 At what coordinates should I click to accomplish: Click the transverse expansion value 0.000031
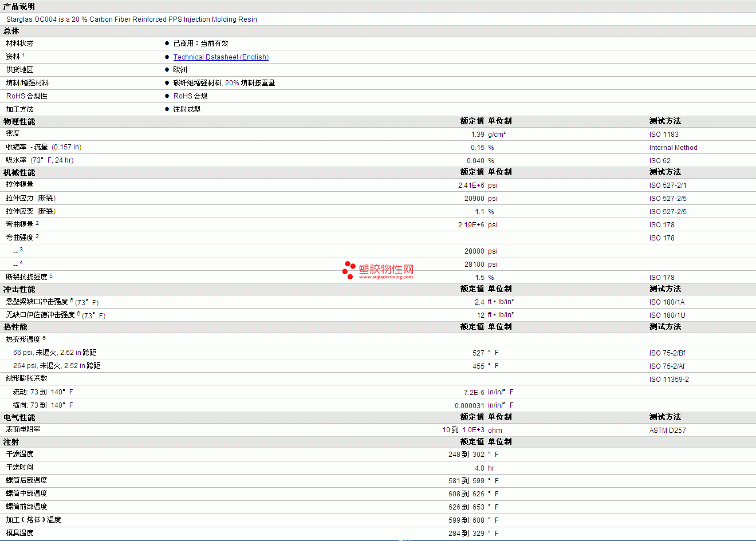pyautogui.click(x=470, y=406)
